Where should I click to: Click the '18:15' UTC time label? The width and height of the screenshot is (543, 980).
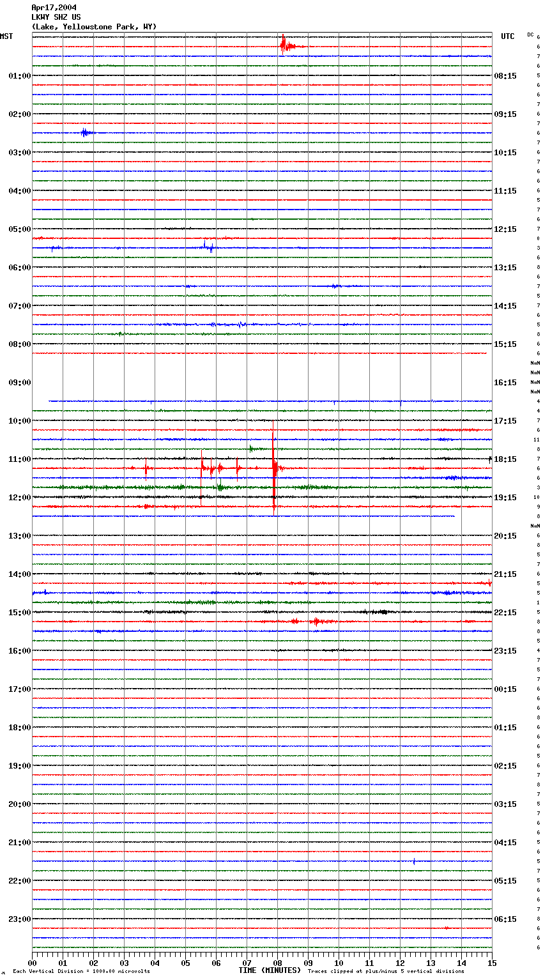(x=505, y=459)
